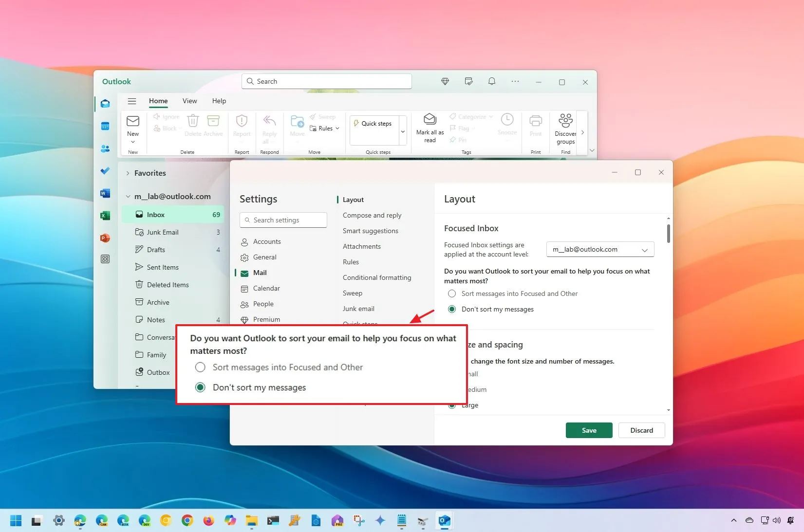Image resolution: width=804 pixels, height=532 pixels.
Task: Open Attachments settings page
Action: (x=362, y=246)
